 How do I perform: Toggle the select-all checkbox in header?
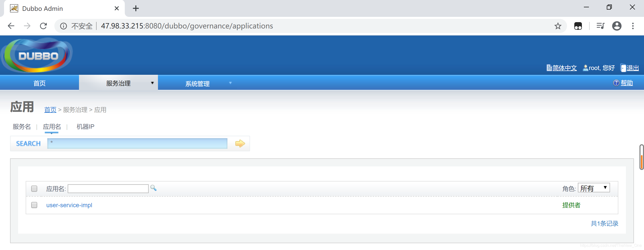point(34,189)
